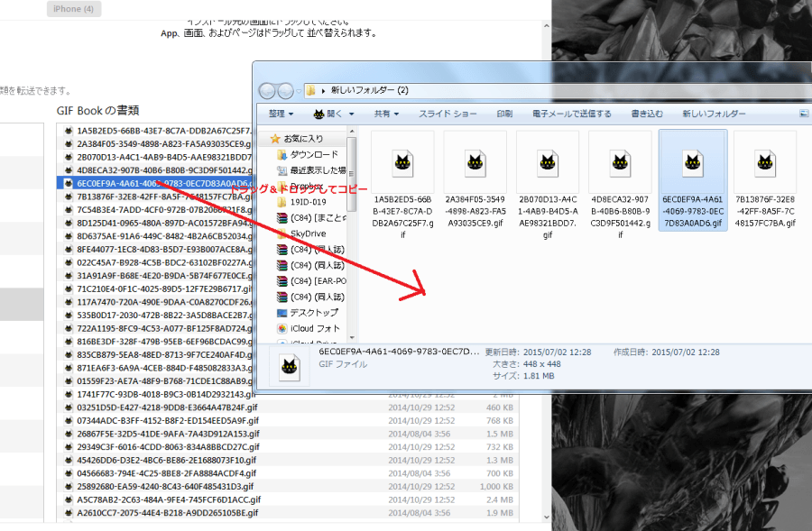Open the 共有 (Share) dropdown menu
Screen dimensions: 812x531
pyautogui.click(x=386, y=114)
